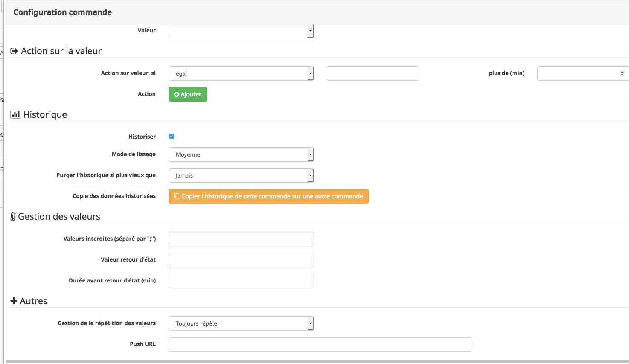
Task: Open the Purger l'historique dropdown showing Jamais
Action: point(241,175)
